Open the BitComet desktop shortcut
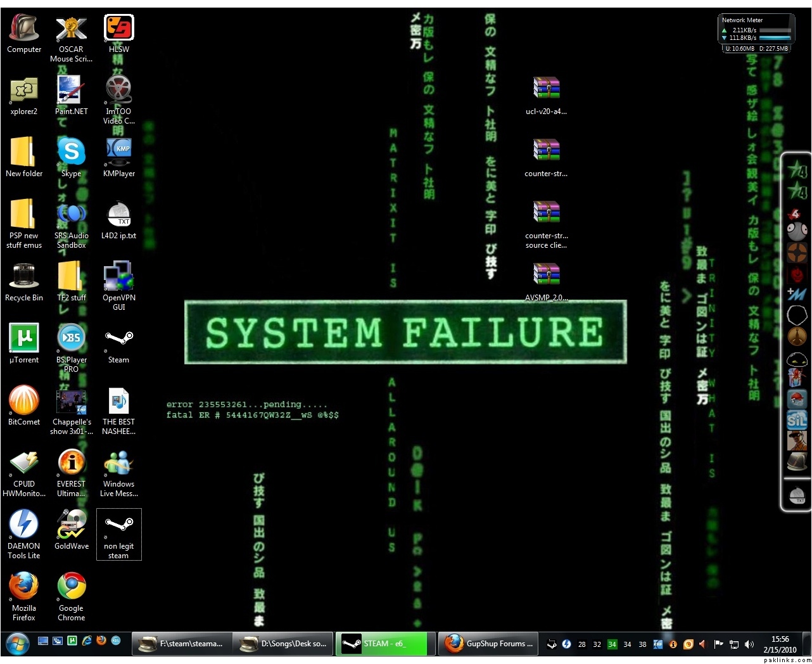The height and width of the screenshot is (664, 812). tap(24, 400)
